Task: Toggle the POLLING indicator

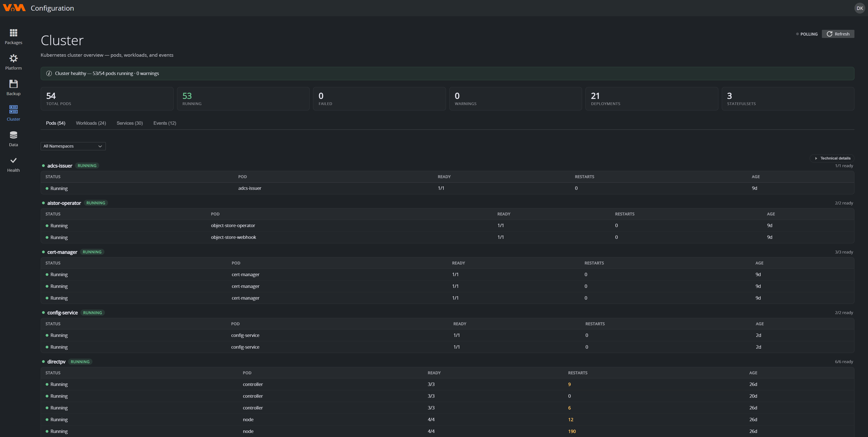Action: point(807,34)
